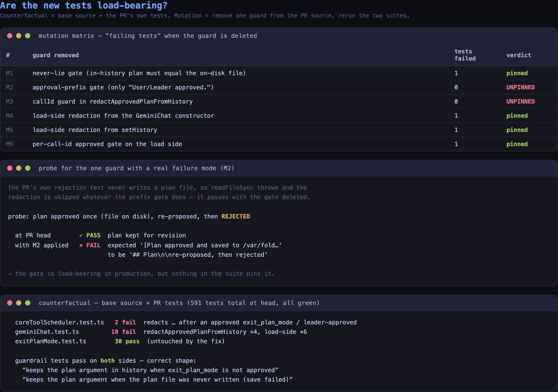Click the yellow dot on counterfactual panel
Screen dimensions: 558x392
pos(19,303)
